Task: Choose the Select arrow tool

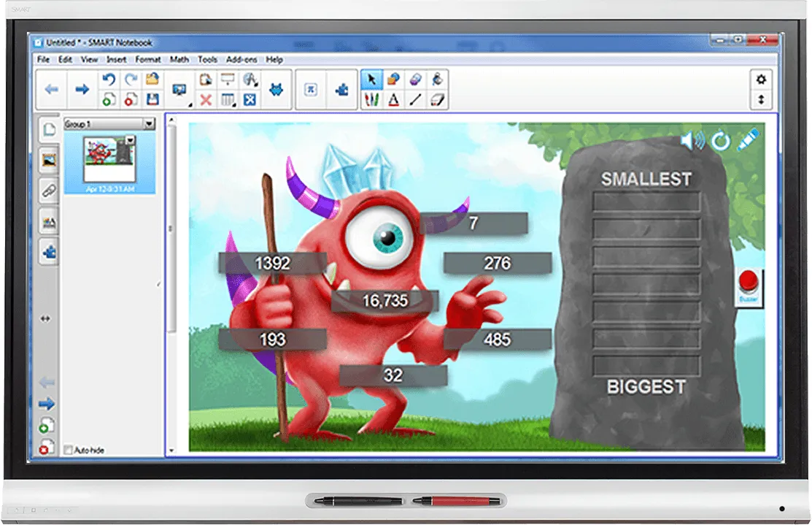Action: tap(371, 80)
